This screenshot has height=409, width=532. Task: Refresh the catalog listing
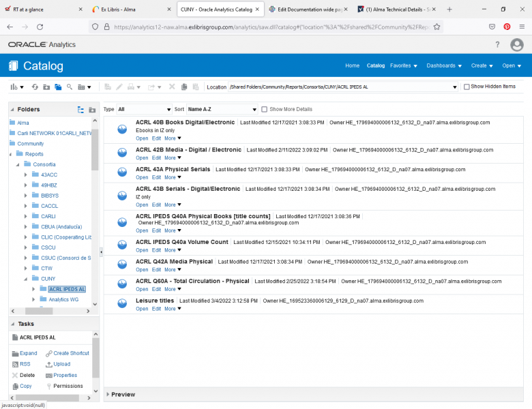35,87
